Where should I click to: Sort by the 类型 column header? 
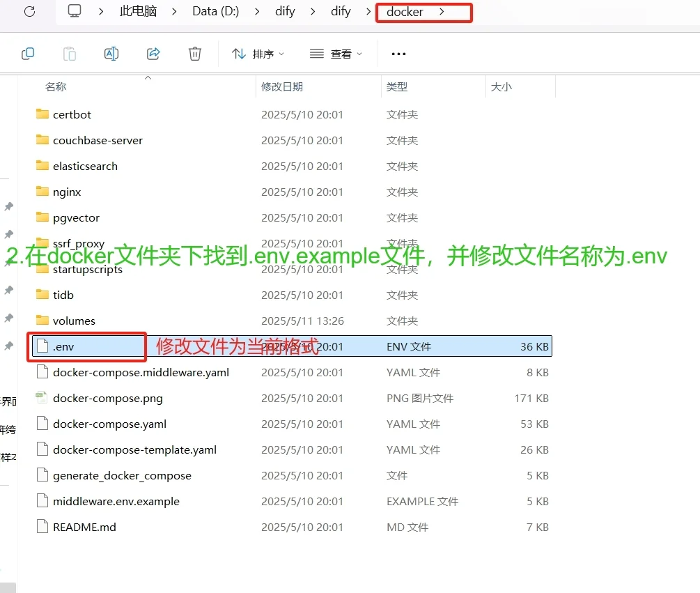[397, 86]
